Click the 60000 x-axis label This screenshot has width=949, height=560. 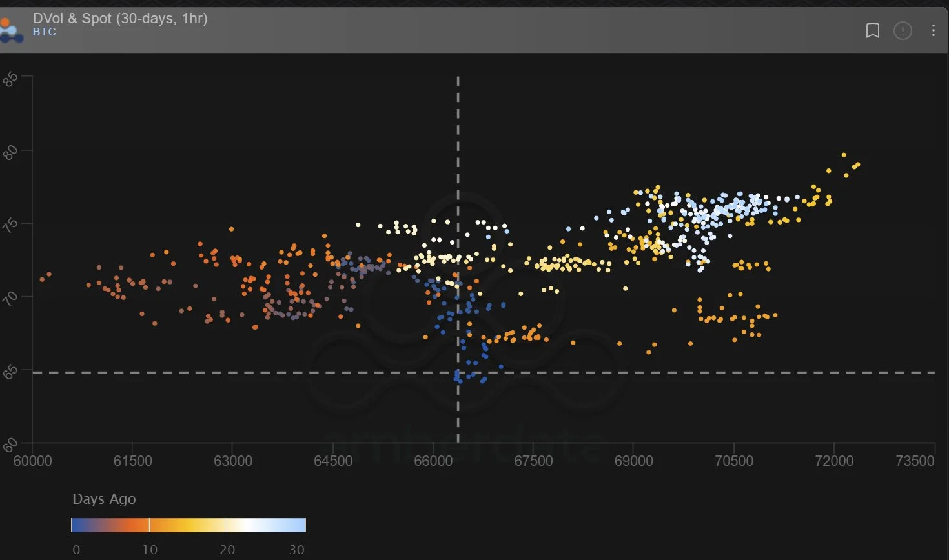coord(32,461)
